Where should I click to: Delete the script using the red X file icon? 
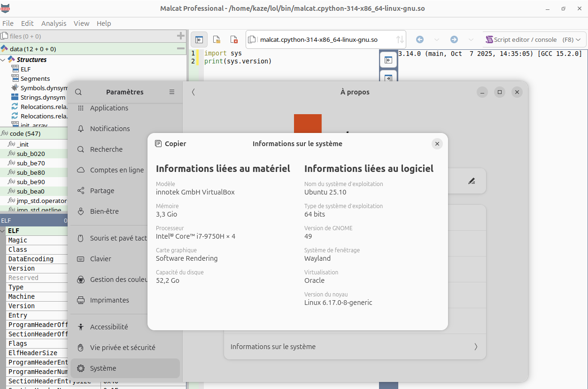coord(234,39)
